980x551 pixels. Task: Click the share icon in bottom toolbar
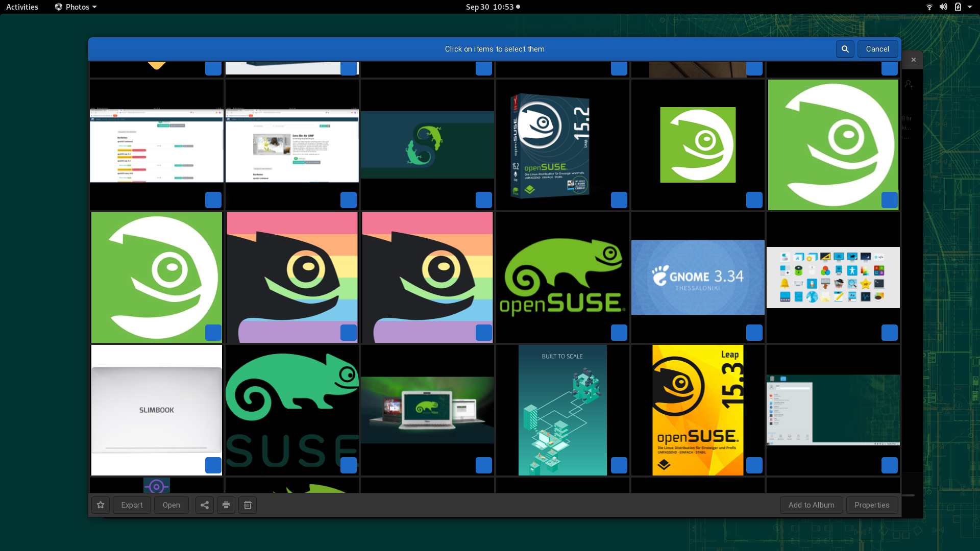point(205,505)
